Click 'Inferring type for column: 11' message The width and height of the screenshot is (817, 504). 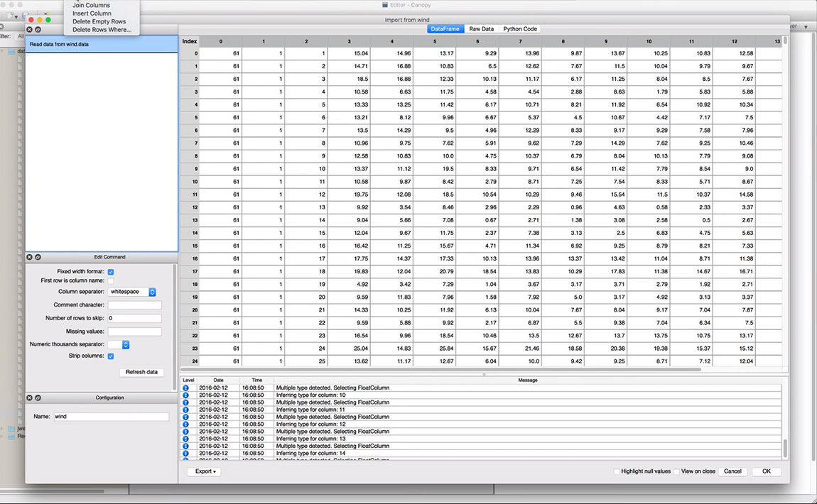point(310,410)
